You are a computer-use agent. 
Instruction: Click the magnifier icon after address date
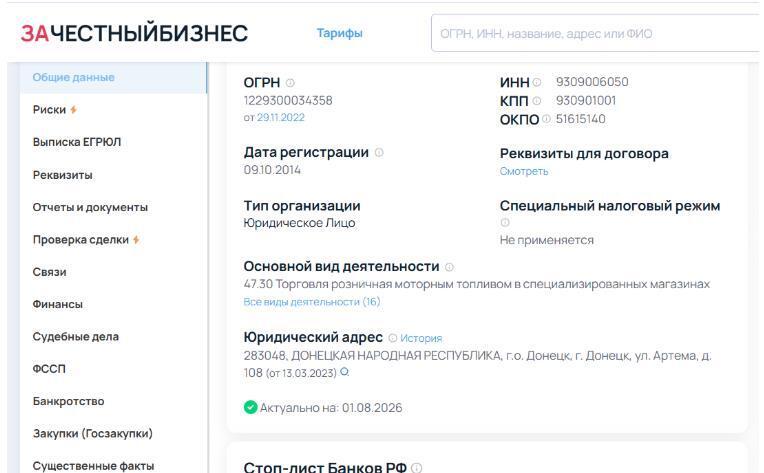point(344,372)
